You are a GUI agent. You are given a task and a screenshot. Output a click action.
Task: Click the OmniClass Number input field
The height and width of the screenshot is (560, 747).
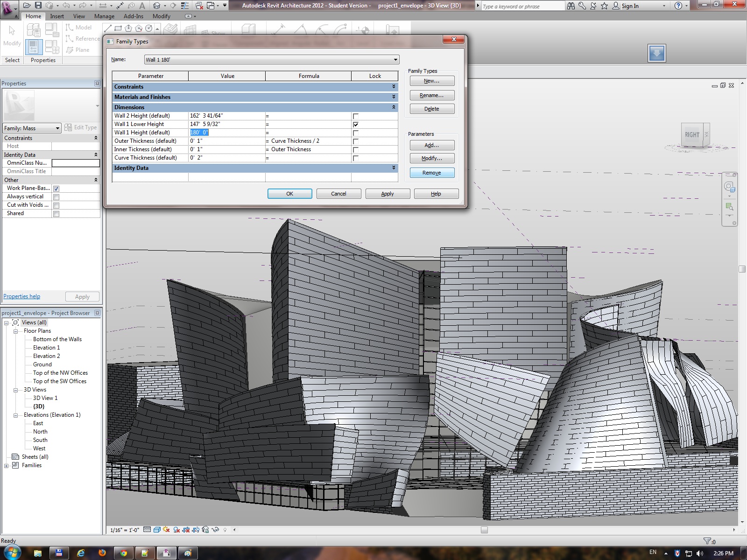click(76, 163)
